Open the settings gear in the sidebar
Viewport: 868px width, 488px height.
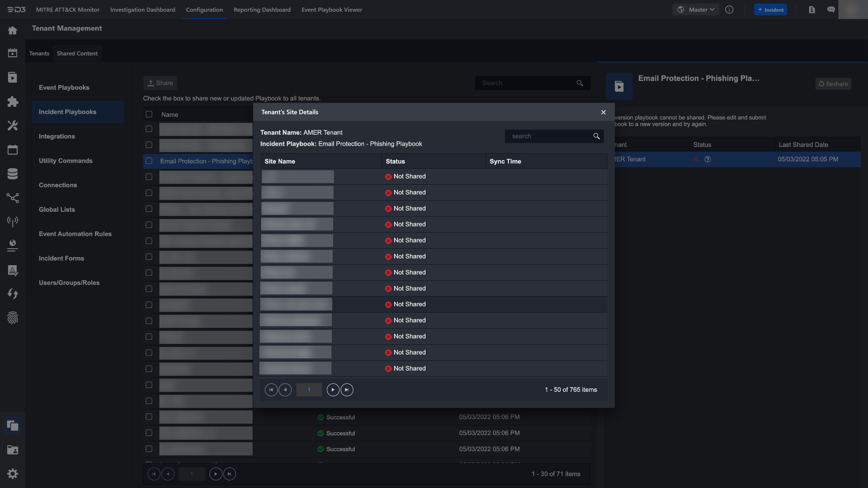[x=12, y=474]
